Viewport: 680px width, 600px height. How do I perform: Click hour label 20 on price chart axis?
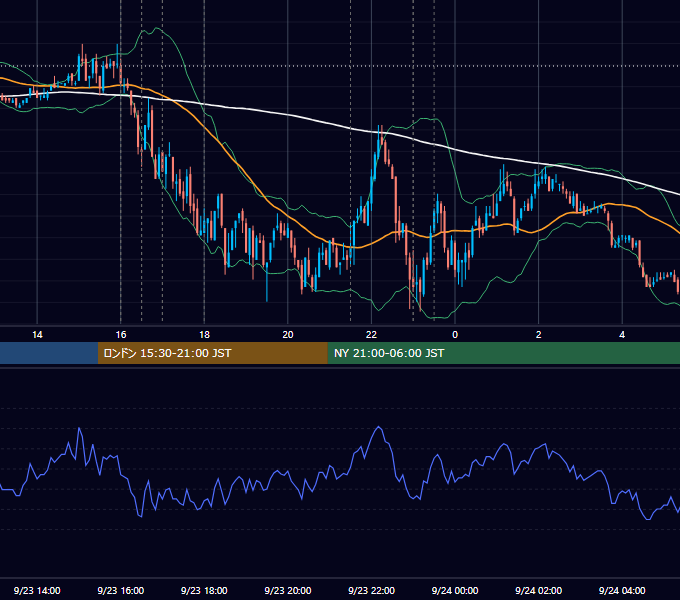click(x=288, y=335)
